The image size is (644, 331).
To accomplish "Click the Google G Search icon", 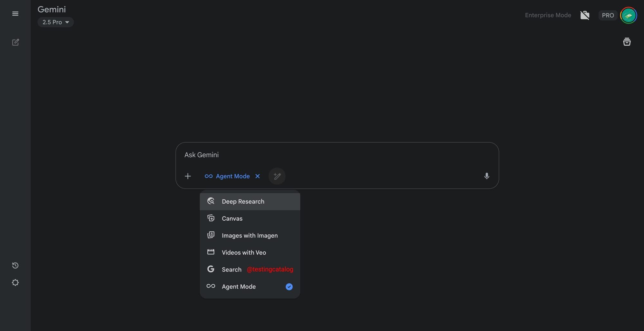I will pos(211,269).
